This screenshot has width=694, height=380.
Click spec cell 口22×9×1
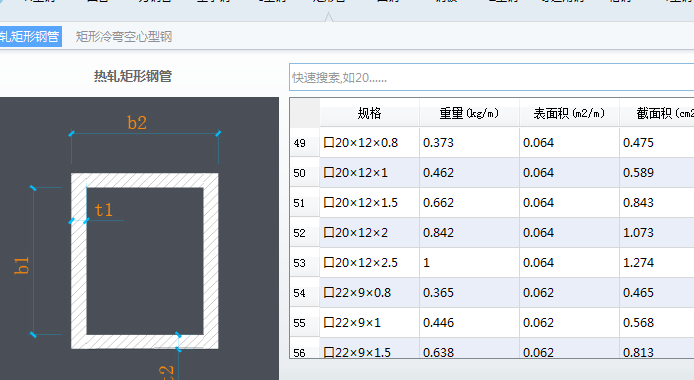click(370, 323)
